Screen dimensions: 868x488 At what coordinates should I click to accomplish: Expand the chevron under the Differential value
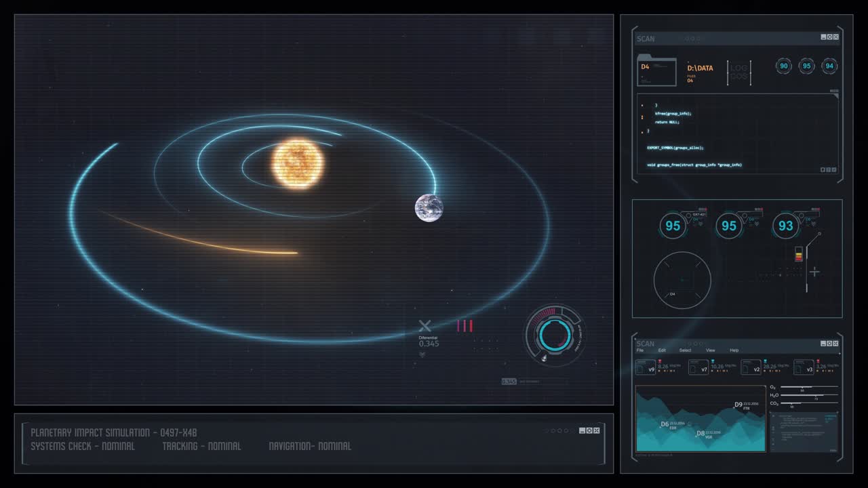(422, 354)
